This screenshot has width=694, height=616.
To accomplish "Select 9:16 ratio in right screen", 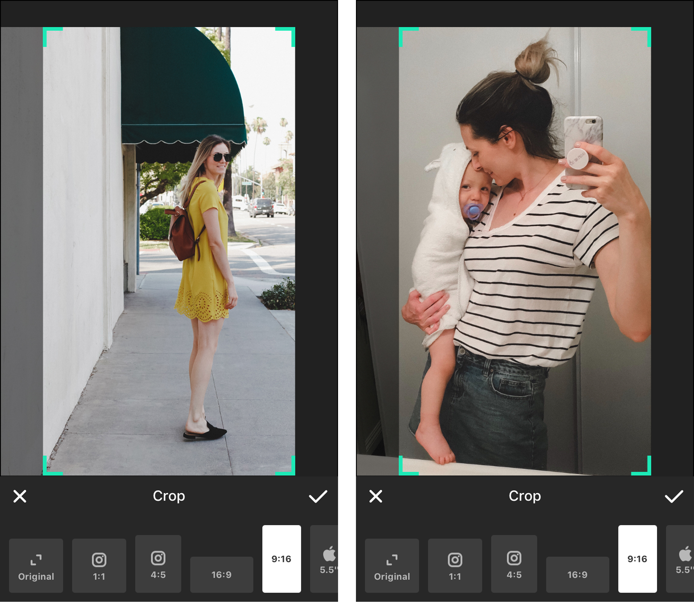I will pyautogui.click(x=637, y=559).
